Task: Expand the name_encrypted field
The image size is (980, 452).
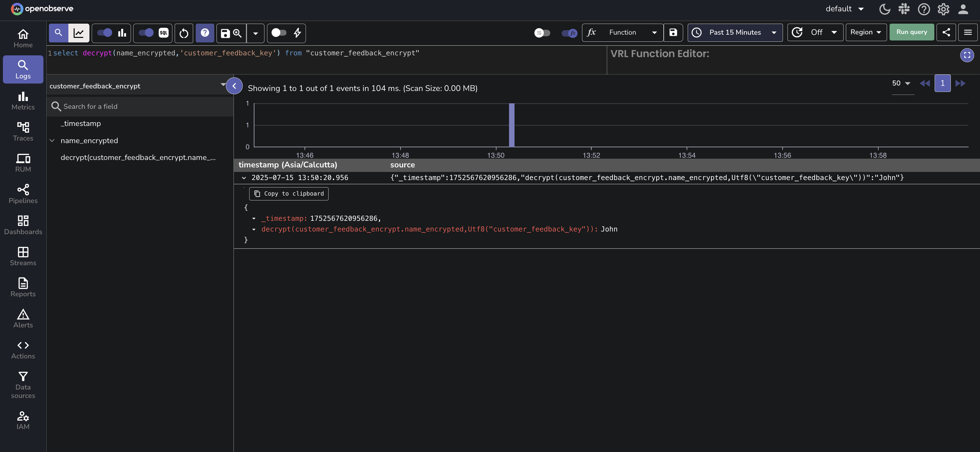Action: [52, 140]
